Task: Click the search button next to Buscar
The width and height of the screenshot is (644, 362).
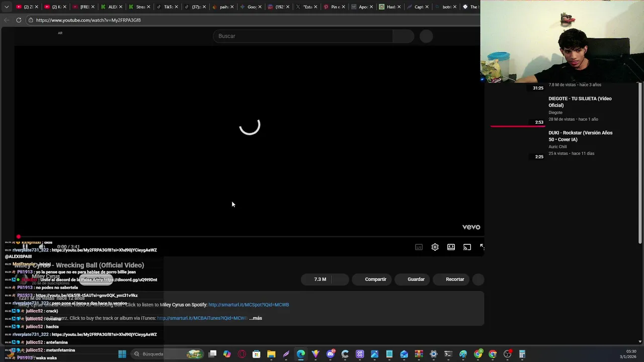Action: 403,36
